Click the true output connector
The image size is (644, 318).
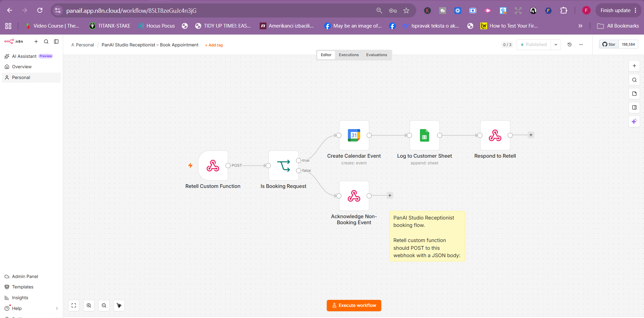click(298, 160)
